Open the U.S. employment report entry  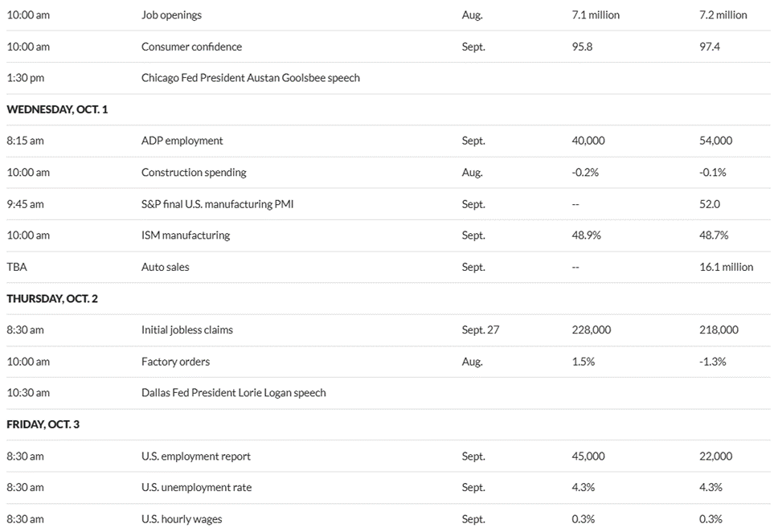pos(196,456)
